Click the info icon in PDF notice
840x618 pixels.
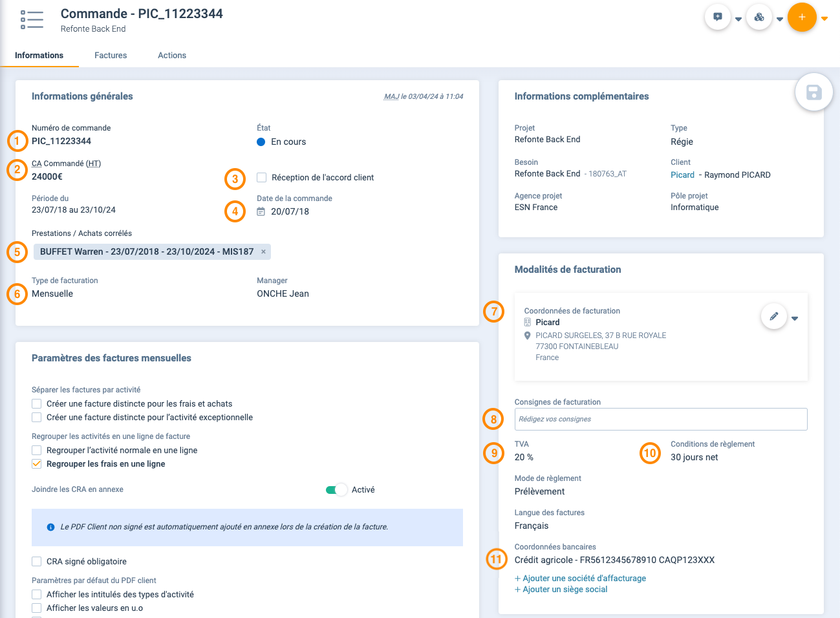(x=51, y=527)
